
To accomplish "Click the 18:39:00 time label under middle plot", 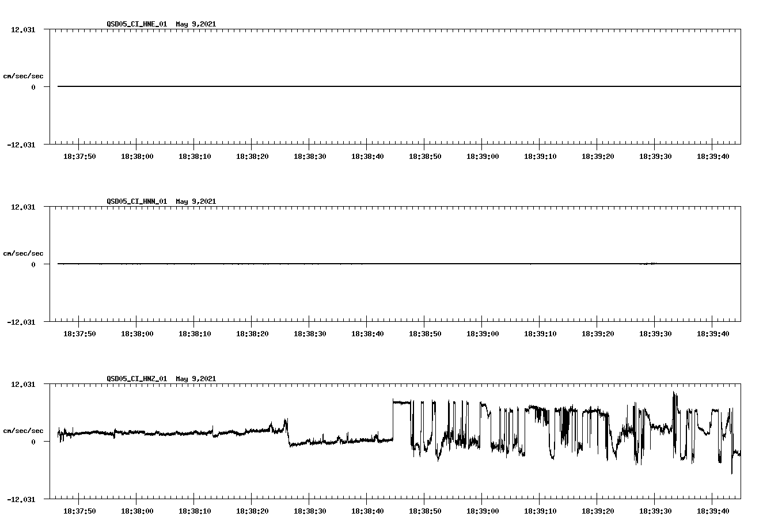I will pyautogui.click(x=482, y=332).
